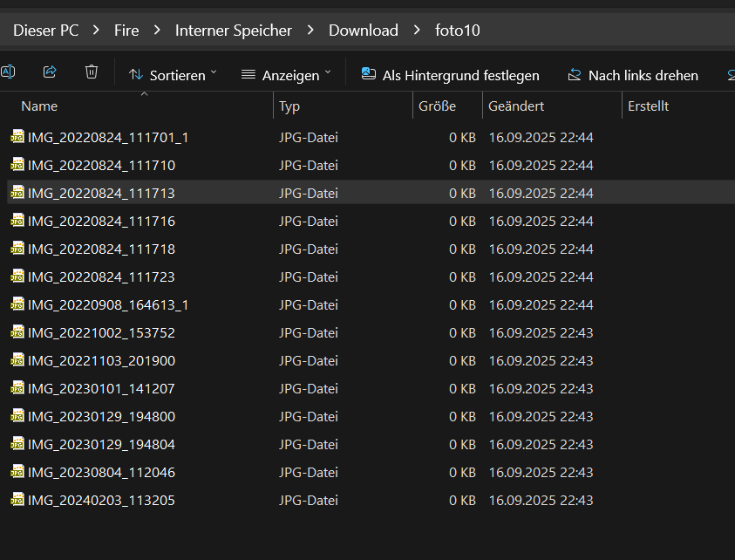Select JPG icon of IMG_20230101_141207
The height and width of the screenshot is (560, 735).
pyautogui.click(x=17, y=388)
